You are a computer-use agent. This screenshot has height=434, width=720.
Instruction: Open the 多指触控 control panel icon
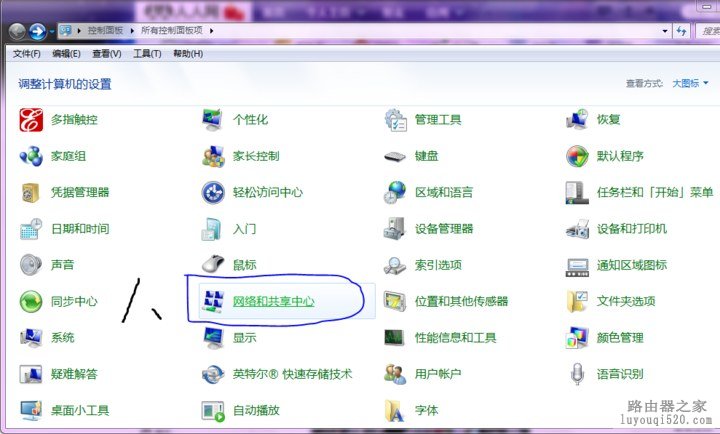coord(32,120)
